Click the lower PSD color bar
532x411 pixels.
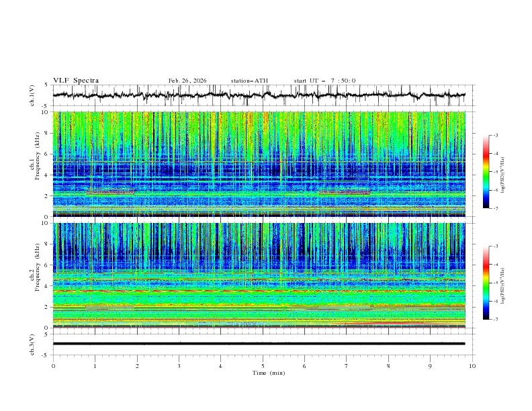click(486, 283)
